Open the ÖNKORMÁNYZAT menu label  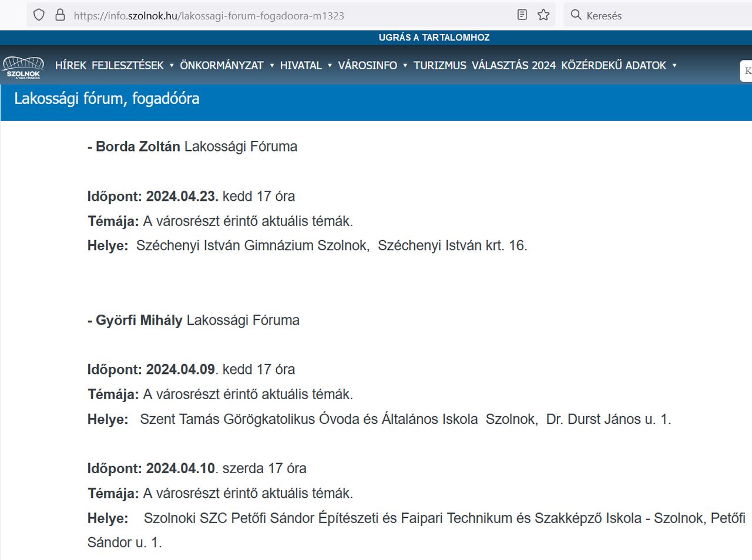[221, 66]
